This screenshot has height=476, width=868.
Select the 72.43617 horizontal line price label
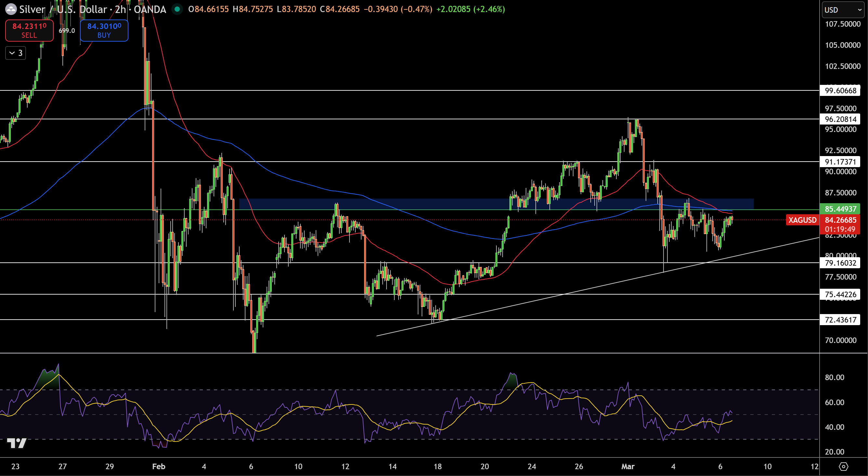point(840,320)
